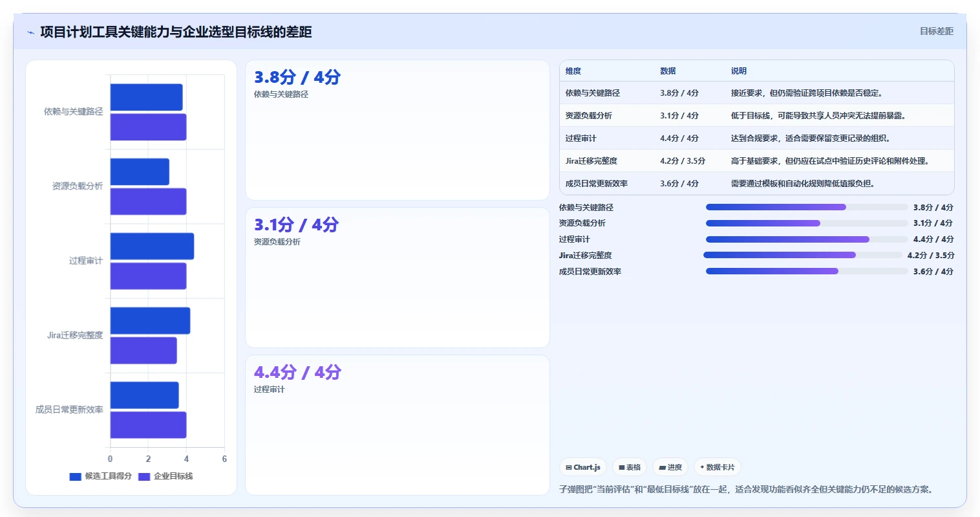
Task: Click the 企业目标线 chart bar for 成员日常更新效率
Action: pyautogui.click(x=148, y=425)
